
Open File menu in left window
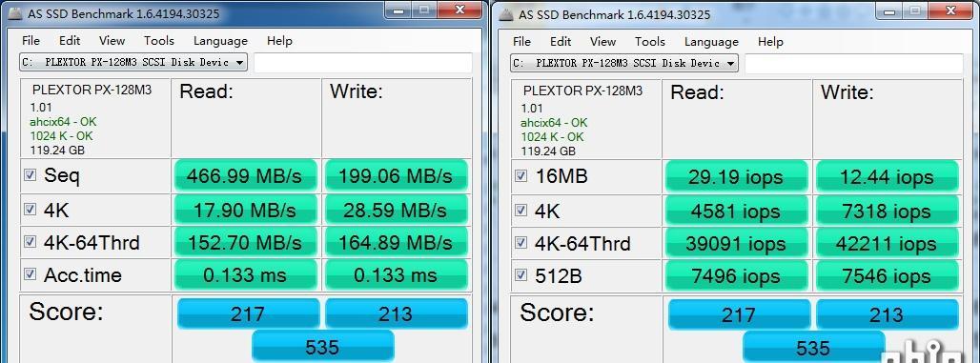point(31,41)
